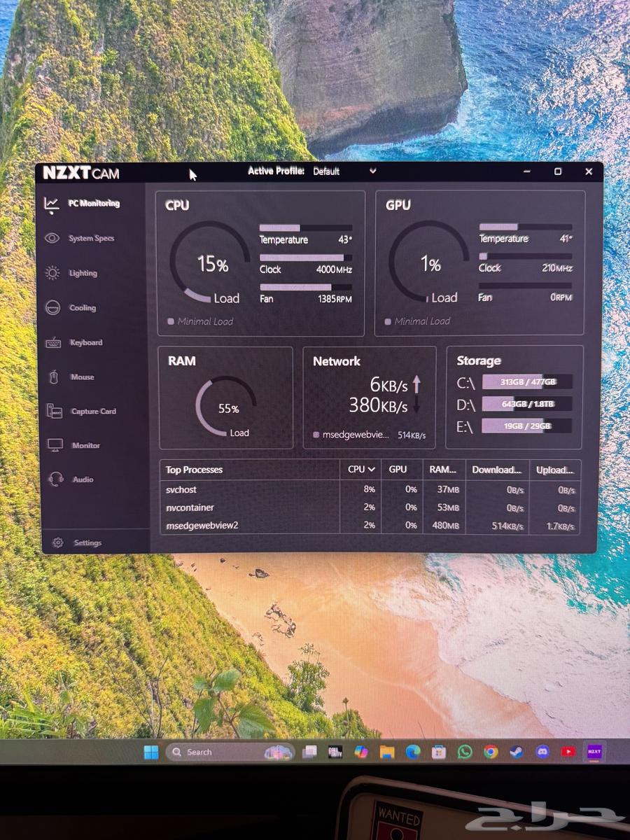Viewport: 630px width, 840px height.
Task: Click the 380KB/s download speed
Action: coord(378,405)
